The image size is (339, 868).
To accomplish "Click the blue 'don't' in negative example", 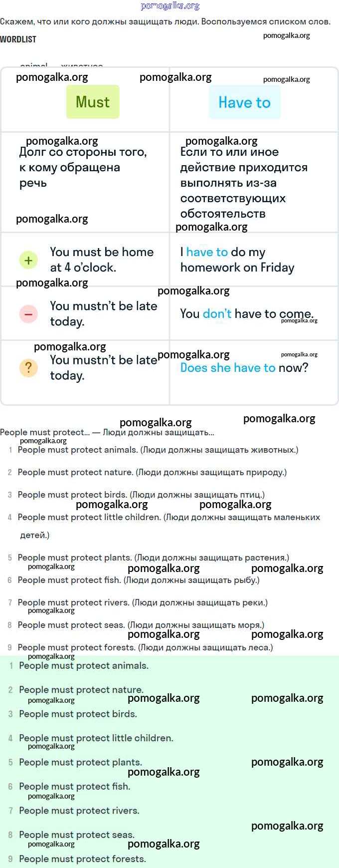I will click(x=217, y=313).
